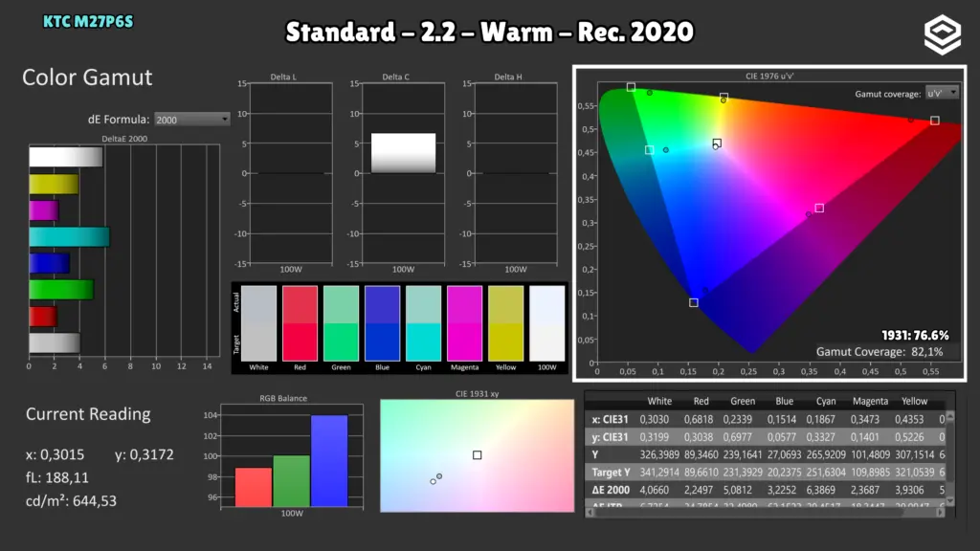Screen dimensions: 980x551
Task: Click the 100W color swatch
Action: tap(546, 323)
